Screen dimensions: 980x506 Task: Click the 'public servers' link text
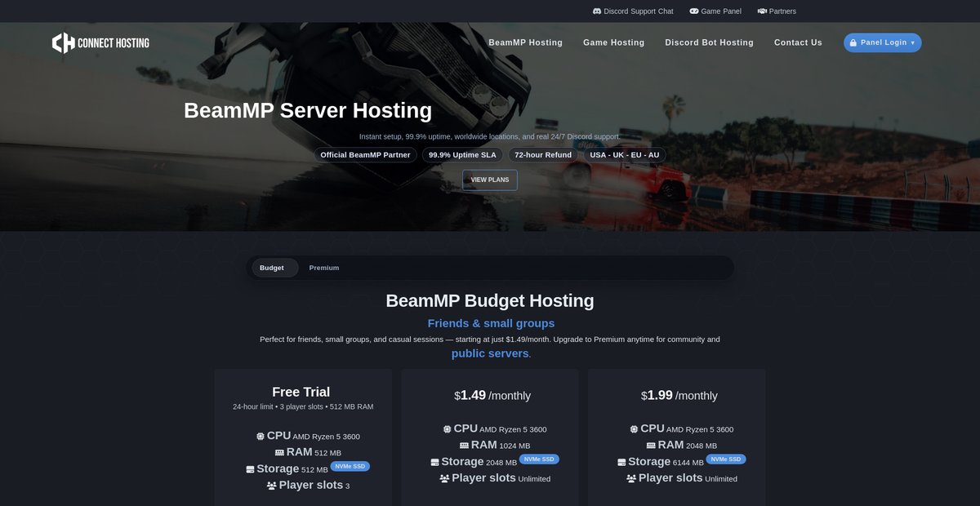tap(490, 353)
